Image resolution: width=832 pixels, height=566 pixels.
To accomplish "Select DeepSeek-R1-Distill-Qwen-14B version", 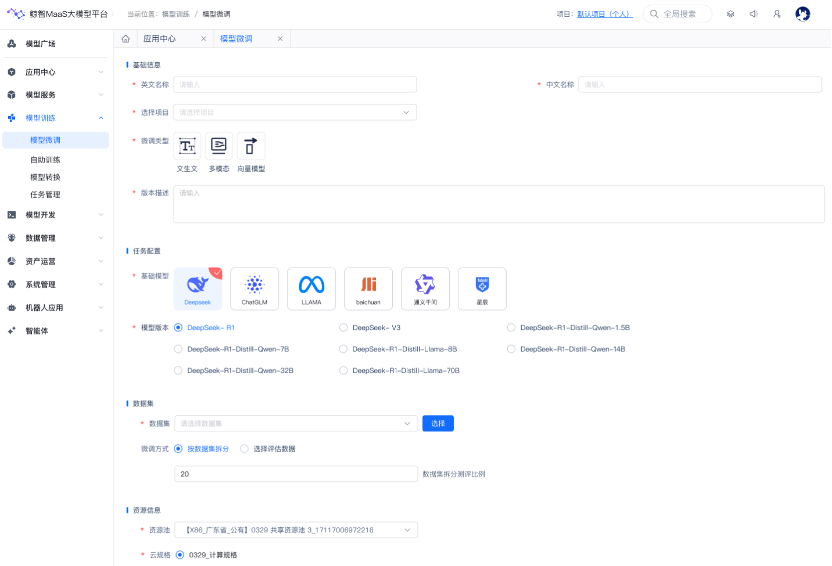I will tap(511, 349).
